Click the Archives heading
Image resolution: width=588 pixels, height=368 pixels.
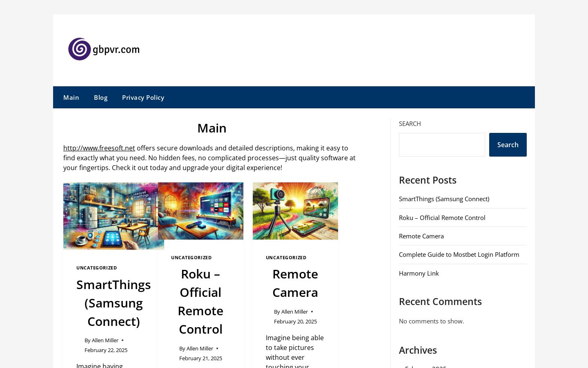tap(418, 350)
